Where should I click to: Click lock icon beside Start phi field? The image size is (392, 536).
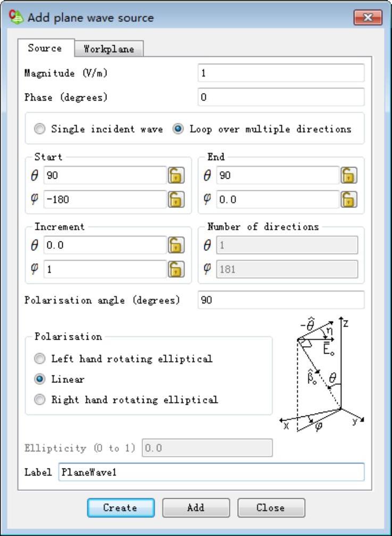(176, 199)
